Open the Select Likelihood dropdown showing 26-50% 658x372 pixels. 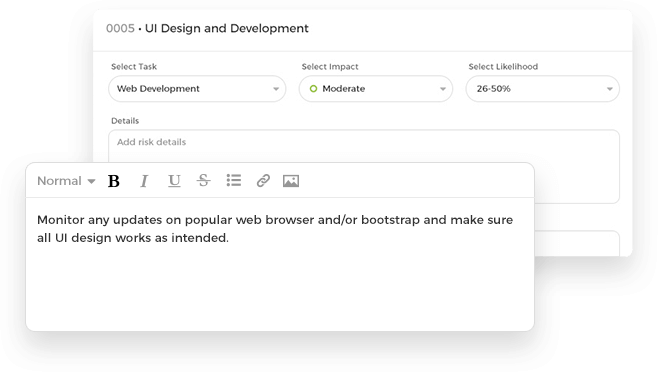tap(543, 89)
